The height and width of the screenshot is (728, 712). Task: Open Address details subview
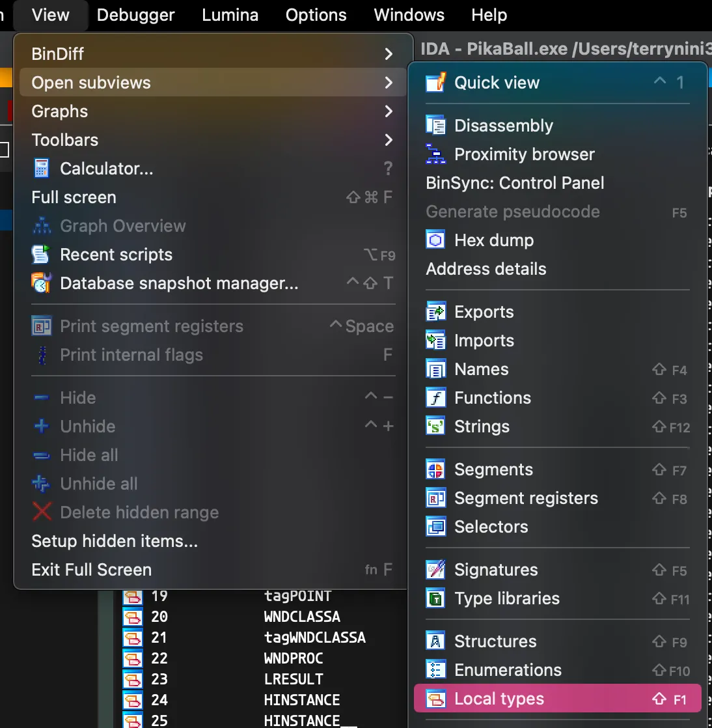pos(558,269)
